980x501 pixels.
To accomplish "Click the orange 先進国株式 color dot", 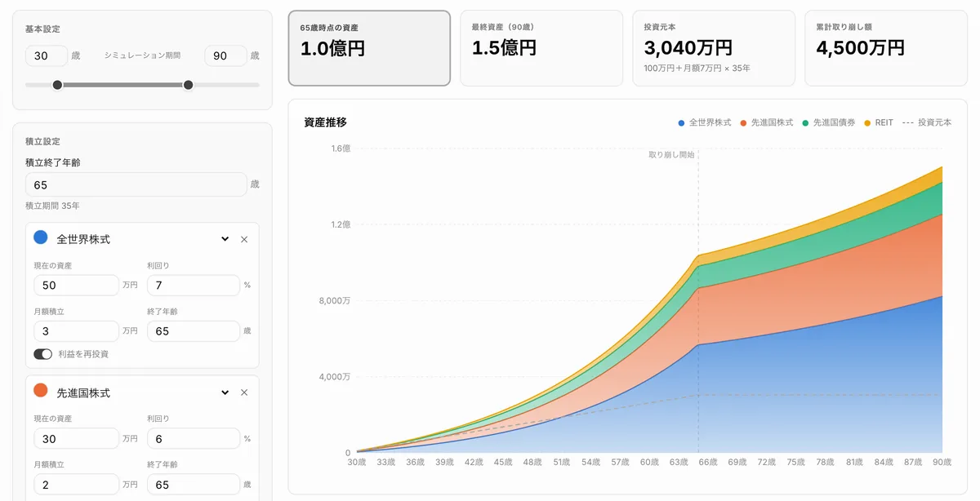I will tap(40, 391).
